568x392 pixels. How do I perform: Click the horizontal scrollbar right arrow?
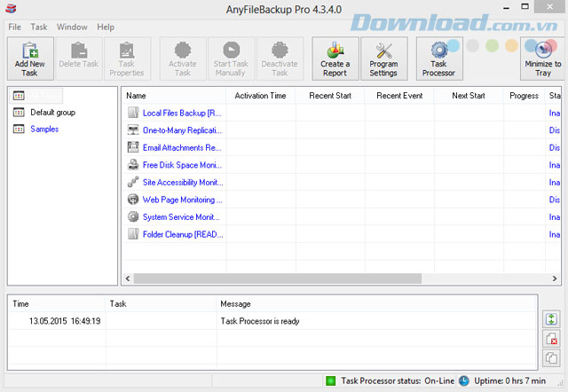[x=555, y=278]
